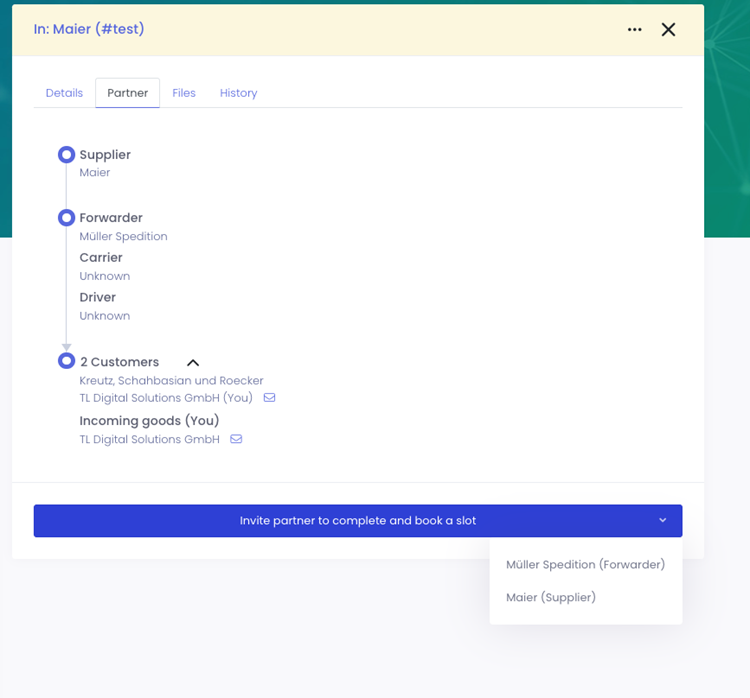The height and width of the screenshot is (698, 750).
Task: Toggle the invite button dropdown arrow
Action: pos(662,521)
